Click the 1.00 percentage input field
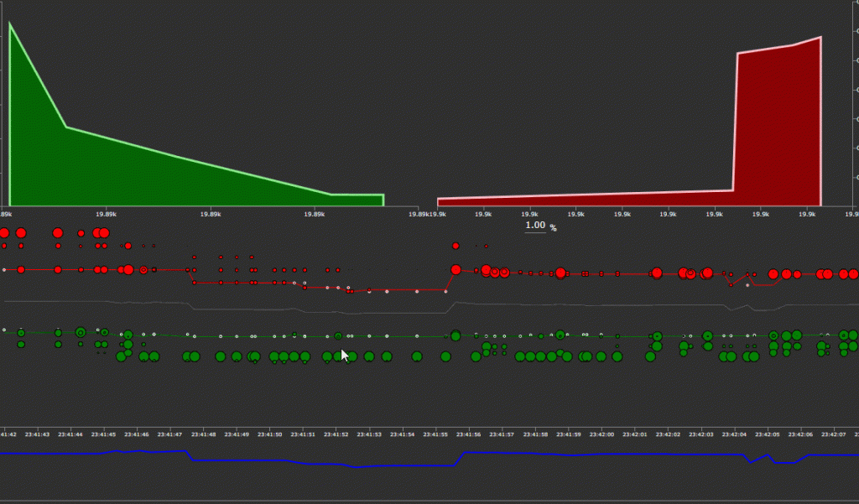The image size is (859, 504). coord(534,225)
